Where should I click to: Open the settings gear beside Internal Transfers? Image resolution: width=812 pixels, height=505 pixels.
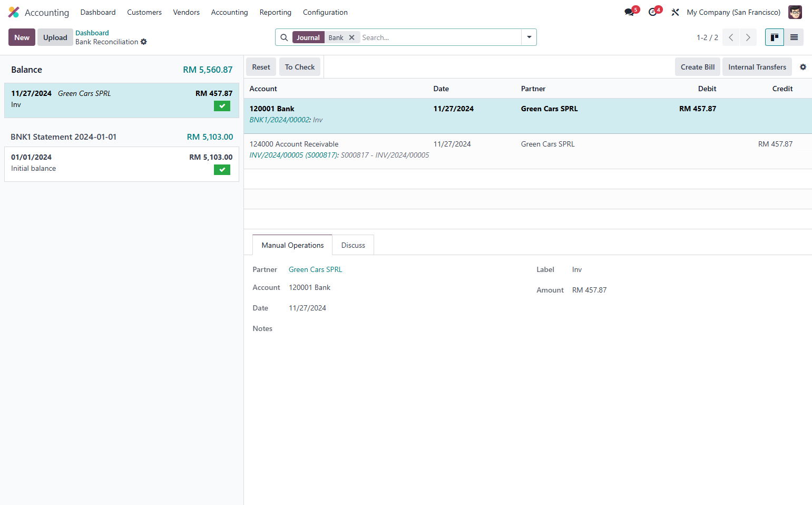click(x=803, y=67)
